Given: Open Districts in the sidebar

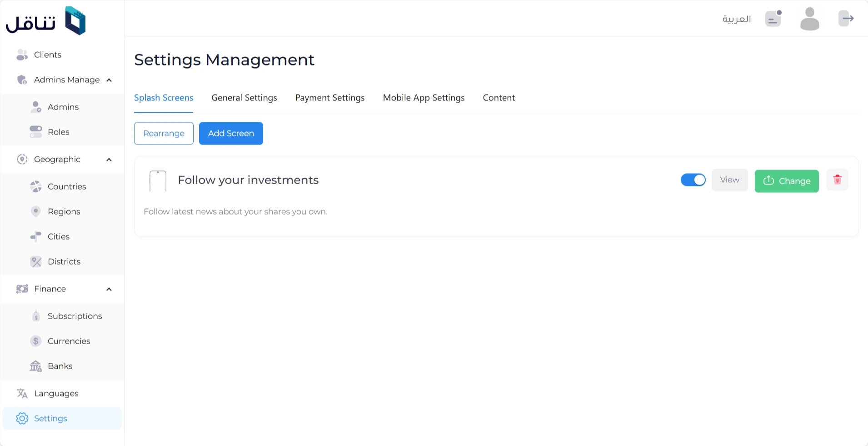Looking at the screenshot, I should coord(64,261).
